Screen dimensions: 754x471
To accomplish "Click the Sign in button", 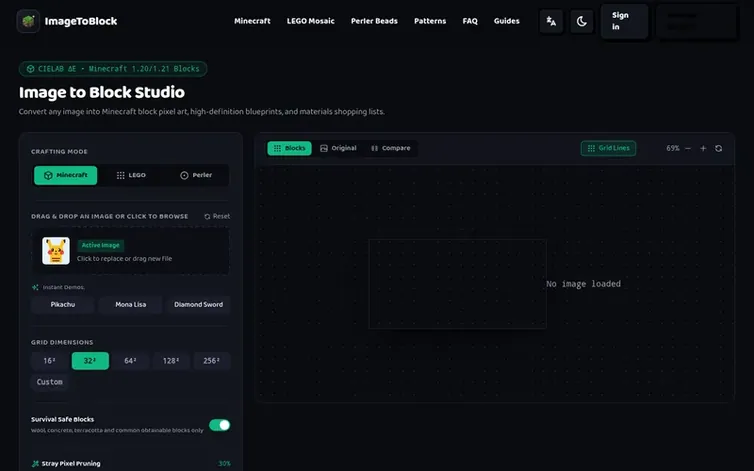I will (x=624, y=21).
